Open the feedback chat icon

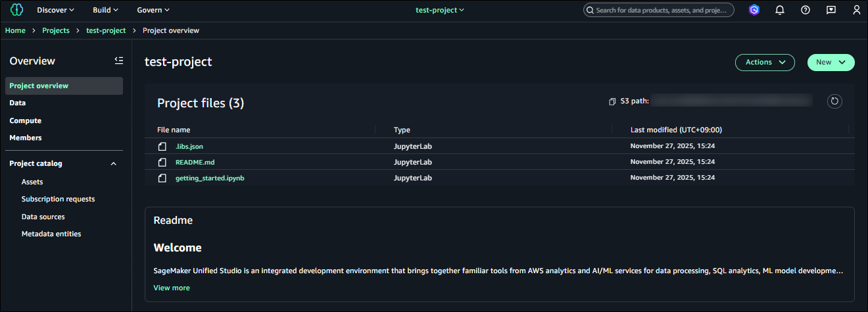(831, 10)
